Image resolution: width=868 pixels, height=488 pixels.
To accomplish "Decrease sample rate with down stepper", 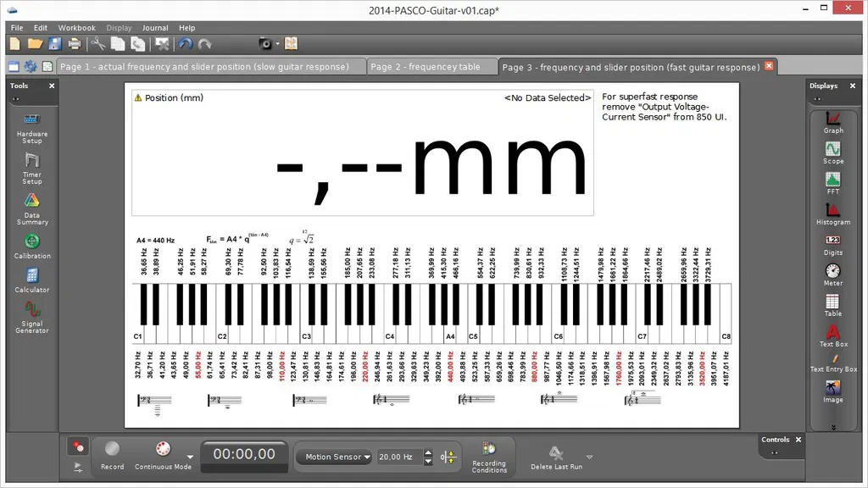I will tap(428, 461).
